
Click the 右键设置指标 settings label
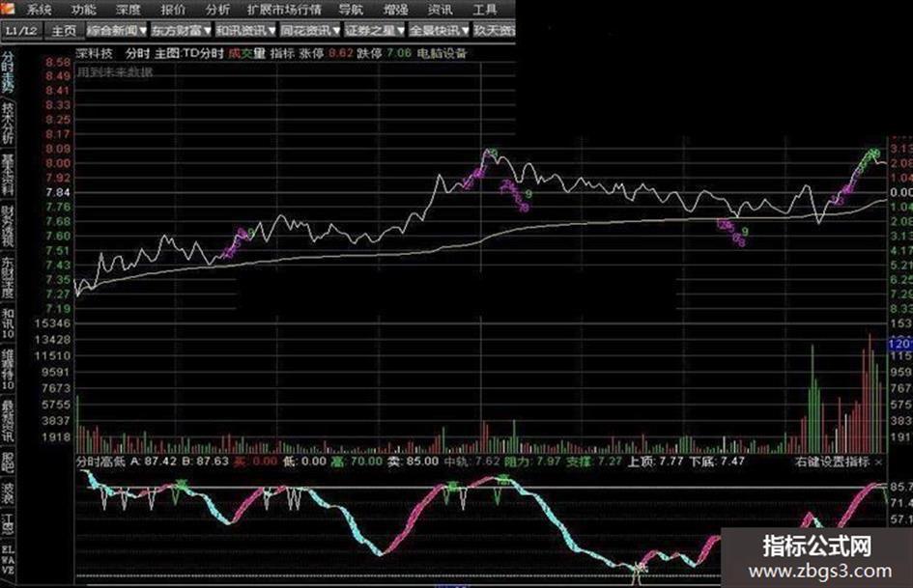(x=832, y=462)
